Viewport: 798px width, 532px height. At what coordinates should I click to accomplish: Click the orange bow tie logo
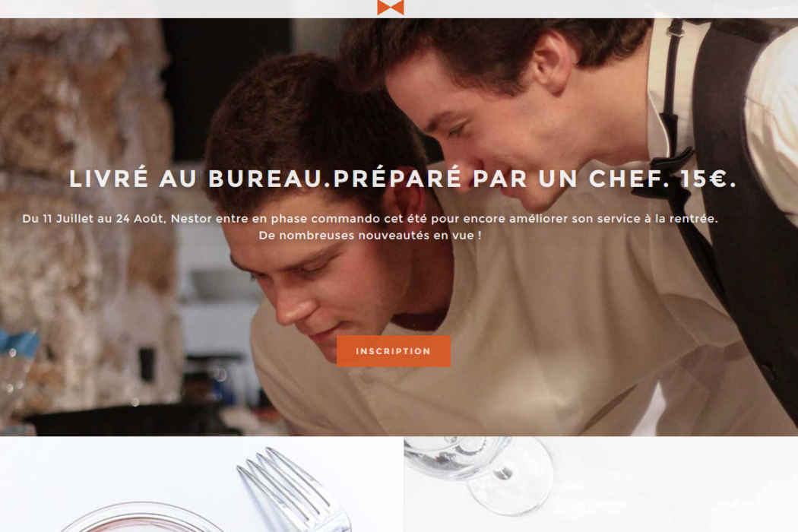(391, 7)
